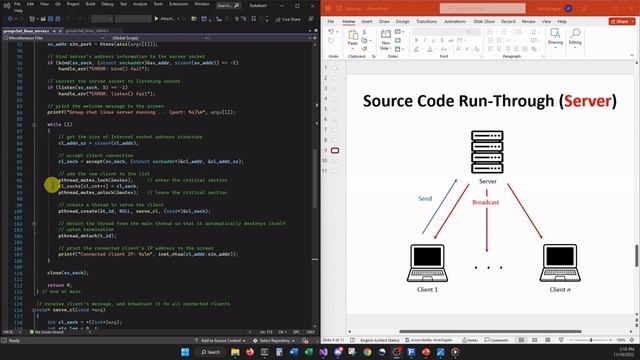Click the Notes button in status bar

[470, 340]
